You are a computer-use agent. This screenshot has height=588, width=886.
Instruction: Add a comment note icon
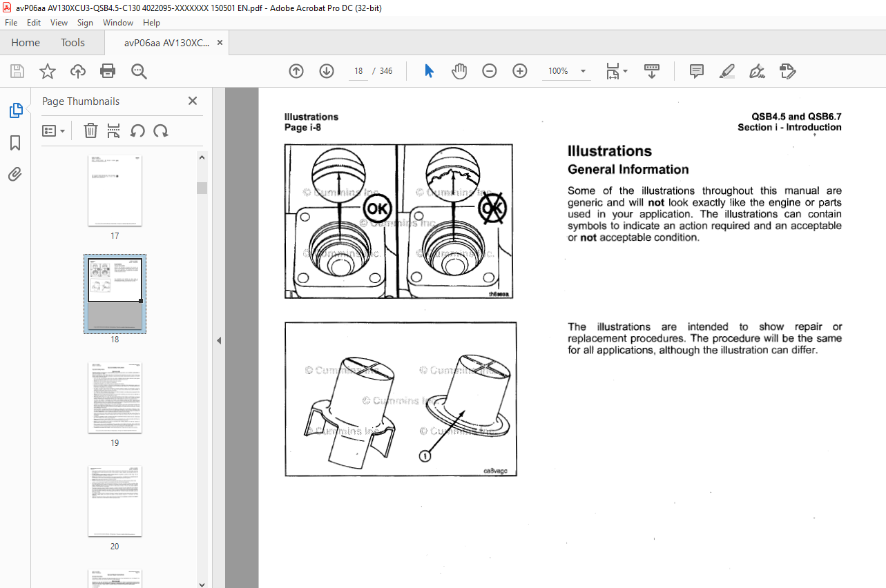click(697, 71)
